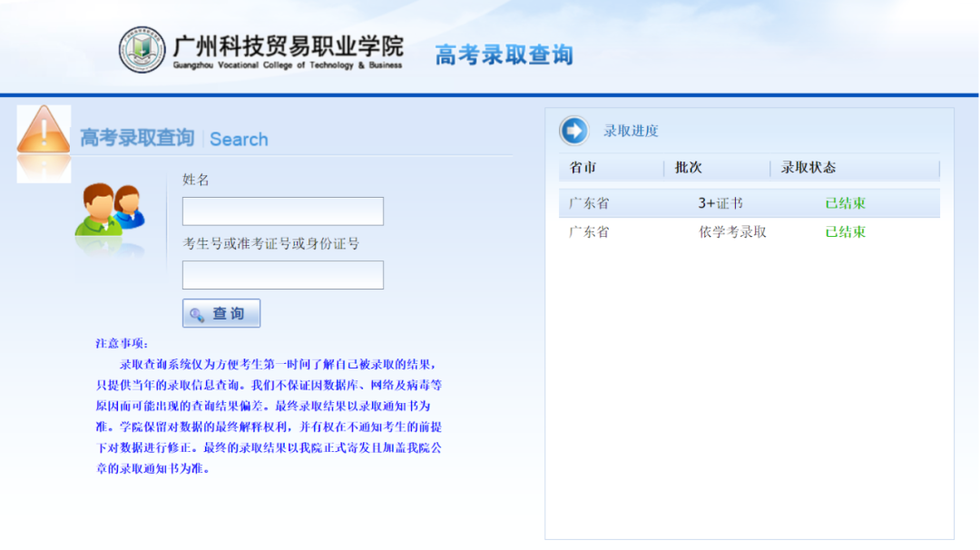Click the green 已结束 status text
Viewport: 980px width, 550px height.
844,202
